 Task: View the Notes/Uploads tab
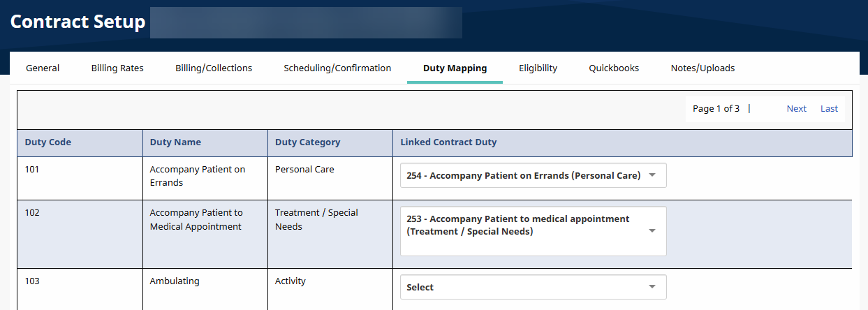point(703,68)
